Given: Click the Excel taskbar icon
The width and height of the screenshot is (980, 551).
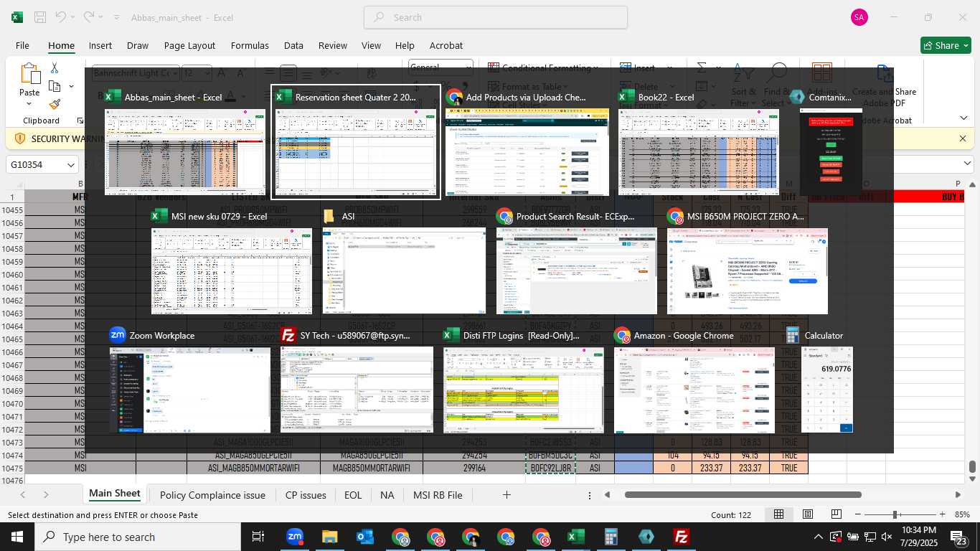Looking at the screenshot, I should tap(576, 537).
